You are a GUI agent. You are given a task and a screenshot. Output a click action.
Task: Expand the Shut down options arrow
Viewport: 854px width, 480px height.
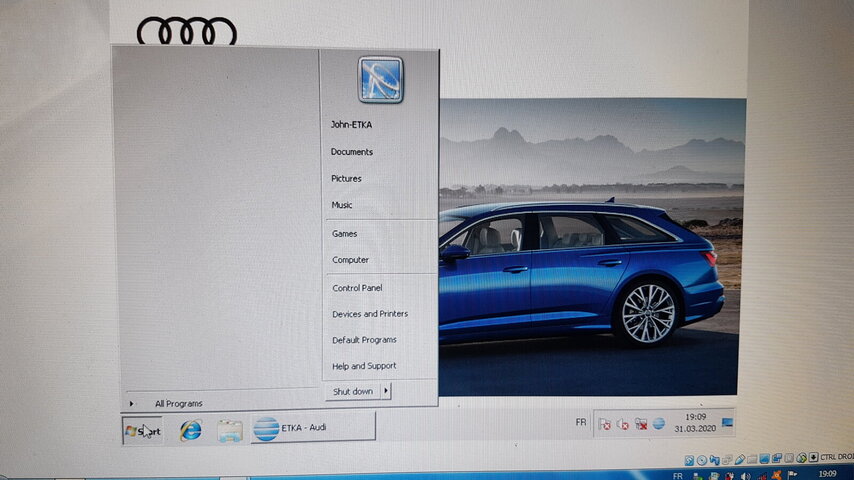point(386,391)
